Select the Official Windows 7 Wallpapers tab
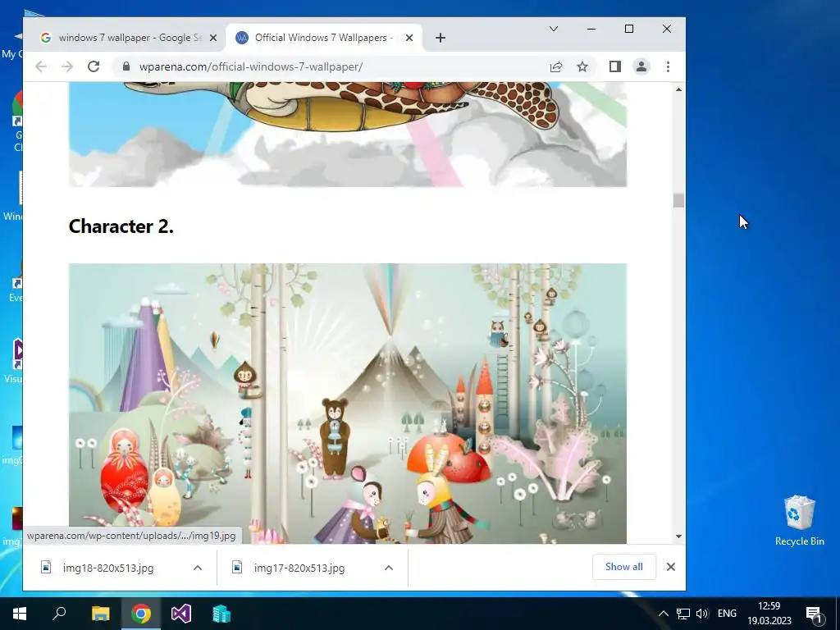This screenshot has height=630, width=840. pyautogui.click(x=325, y=38)
